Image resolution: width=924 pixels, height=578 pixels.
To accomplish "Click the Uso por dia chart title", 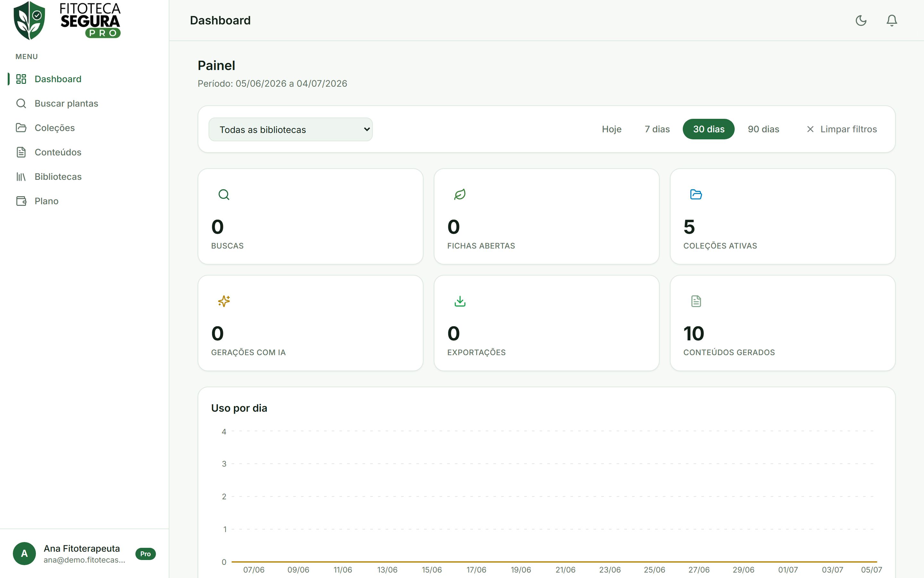I will coord(239,408).
